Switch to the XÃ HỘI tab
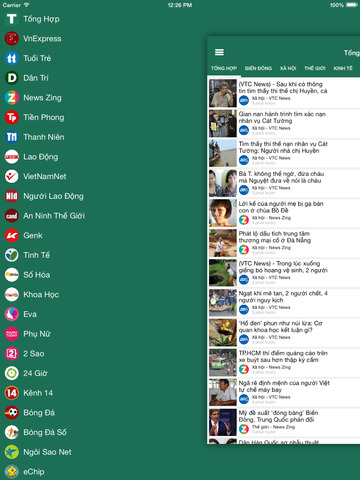The height and width of the screenshot is (480, 360). pos(288,68)
